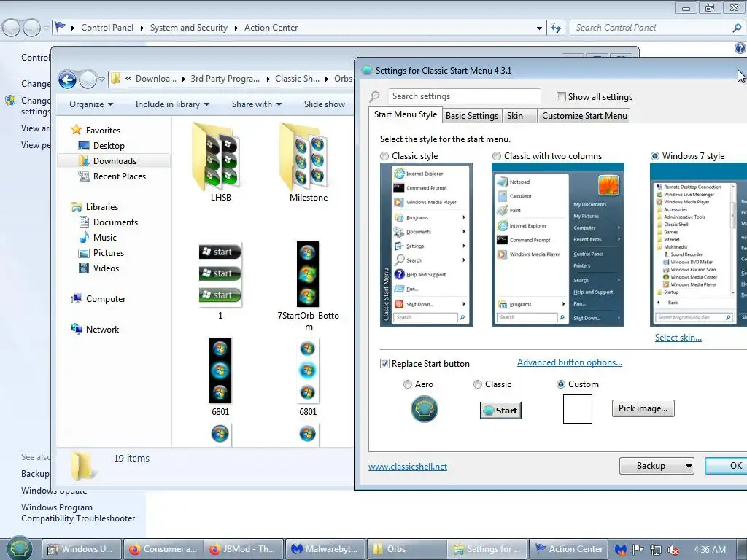Click the Pictures library icon
747x560 pixels.
84,253
